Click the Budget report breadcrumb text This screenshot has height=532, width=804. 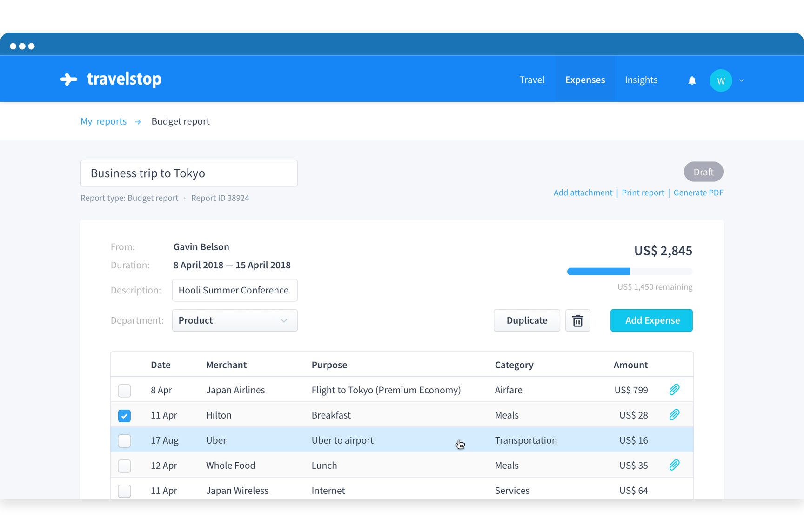181,121
